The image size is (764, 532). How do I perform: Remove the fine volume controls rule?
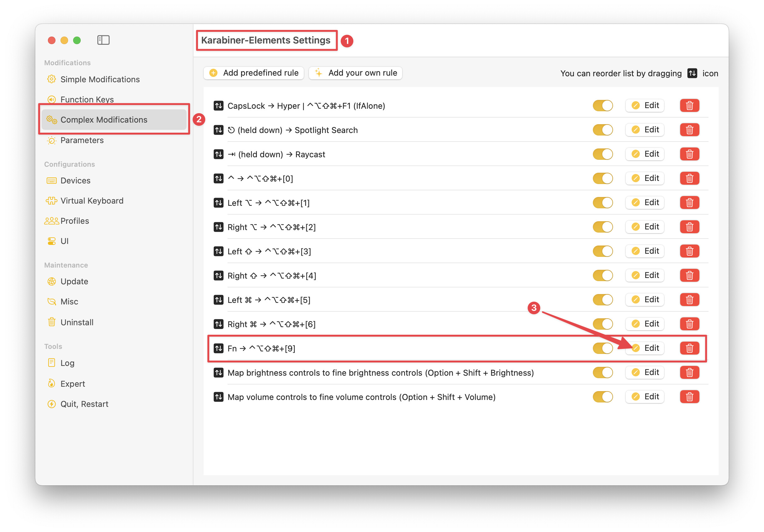coord(689,396)
